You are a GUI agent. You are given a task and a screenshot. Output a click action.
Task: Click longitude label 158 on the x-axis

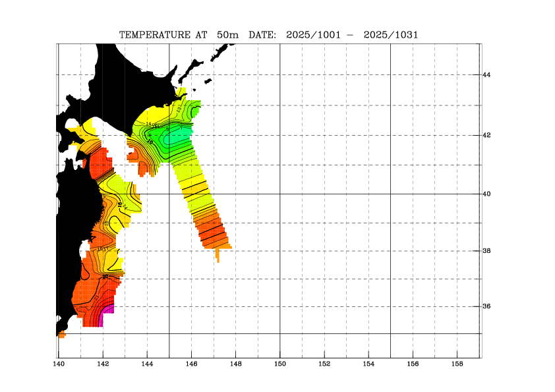coord(457,364)
